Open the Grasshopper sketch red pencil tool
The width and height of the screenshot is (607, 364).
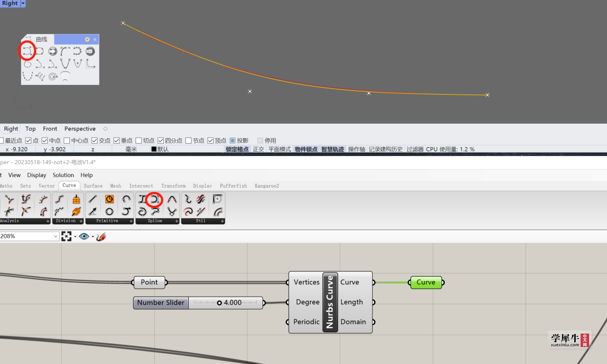101,236
